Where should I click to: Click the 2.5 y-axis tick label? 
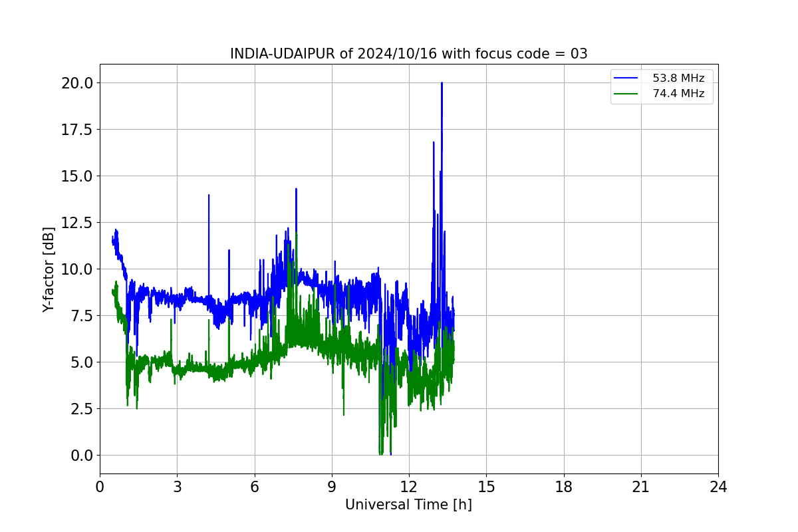[82, 408]
